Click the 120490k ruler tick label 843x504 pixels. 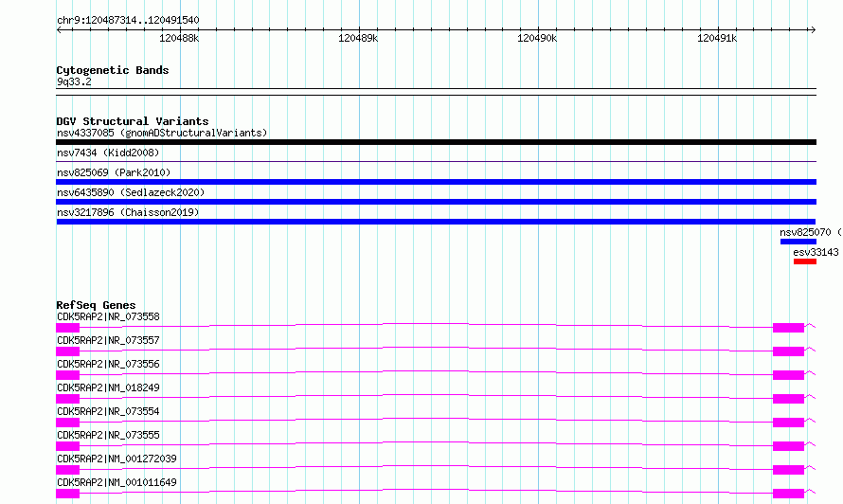coord(537,38)
